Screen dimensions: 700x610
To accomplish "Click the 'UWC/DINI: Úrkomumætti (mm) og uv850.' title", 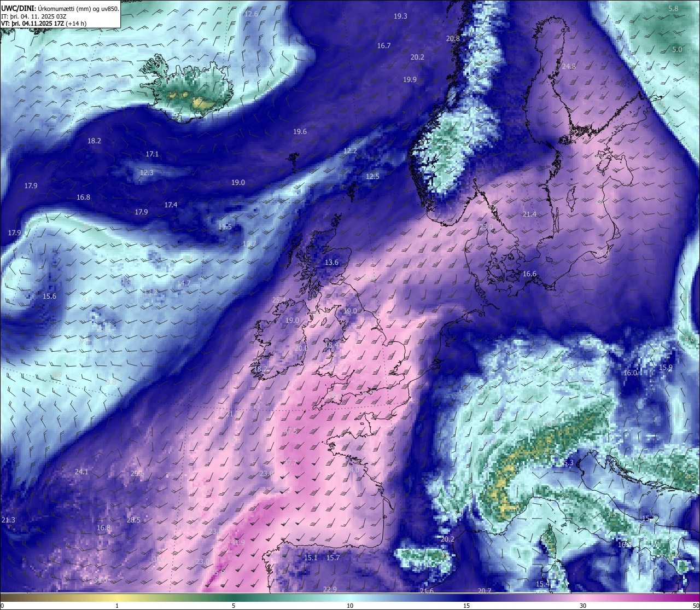I will pyautogui.click(x=60, y=9).
